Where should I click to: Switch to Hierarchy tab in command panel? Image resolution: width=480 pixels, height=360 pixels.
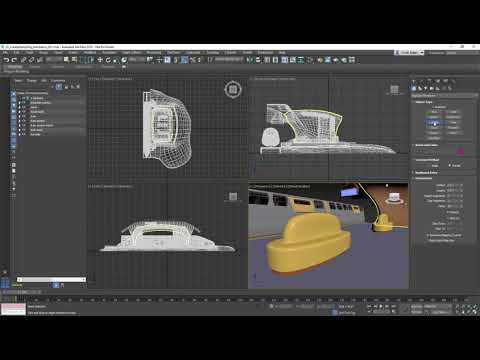(x=429, y=81)
